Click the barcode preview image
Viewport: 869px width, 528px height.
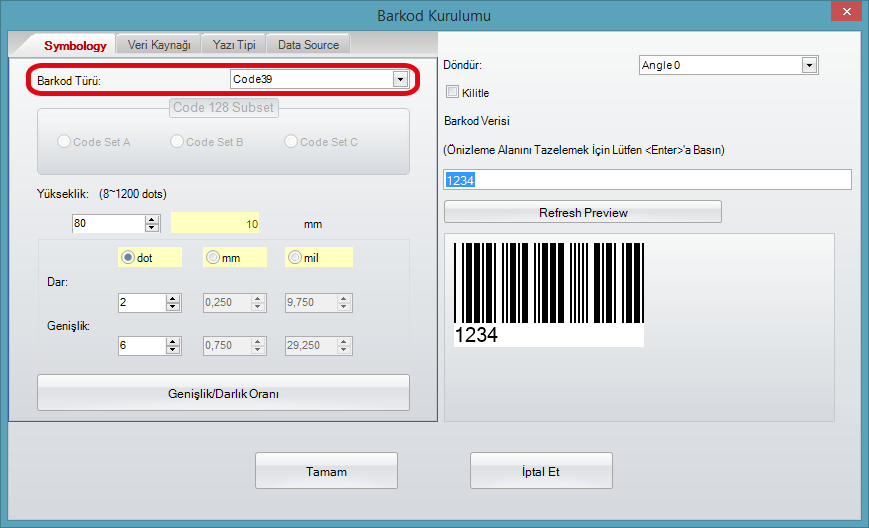click(x=549, y=294)
